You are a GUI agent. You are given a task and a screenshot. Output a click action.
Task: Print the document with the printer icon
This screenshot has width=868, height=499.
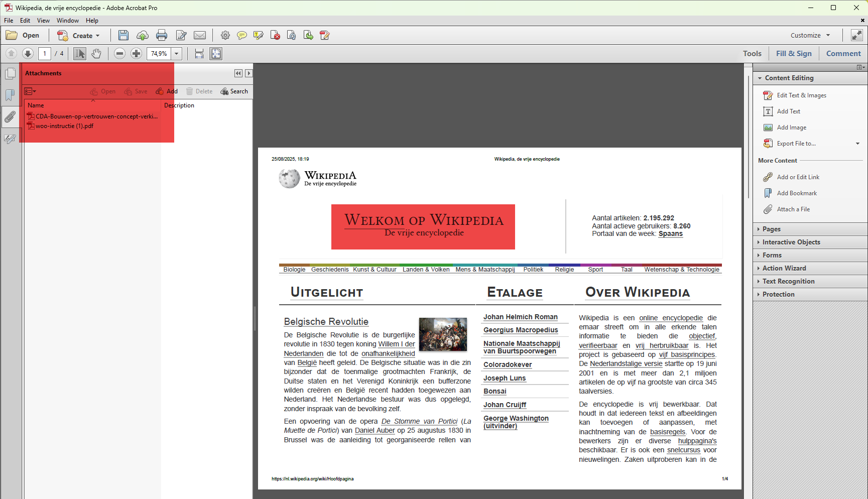pos(162,36)
